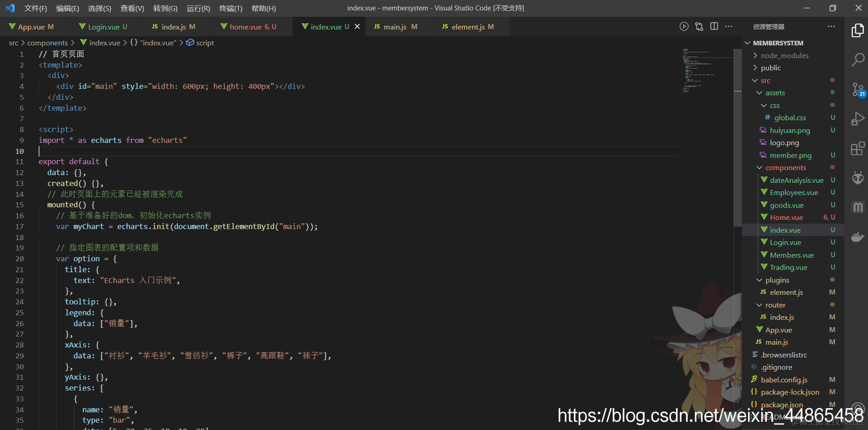Open the 帮助(H) menu
The image size is (868, 430).
point(264,8)
